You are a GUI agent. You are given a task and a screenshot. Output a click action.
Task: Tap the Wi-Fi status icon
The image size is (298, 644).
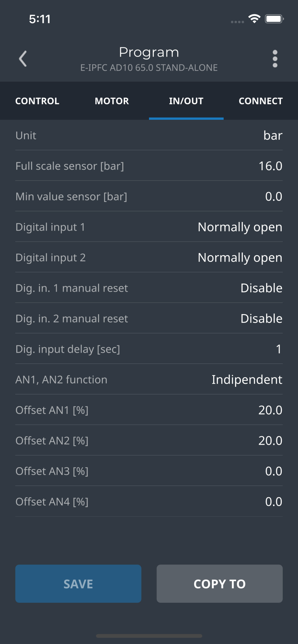click(x=254, y=19)
